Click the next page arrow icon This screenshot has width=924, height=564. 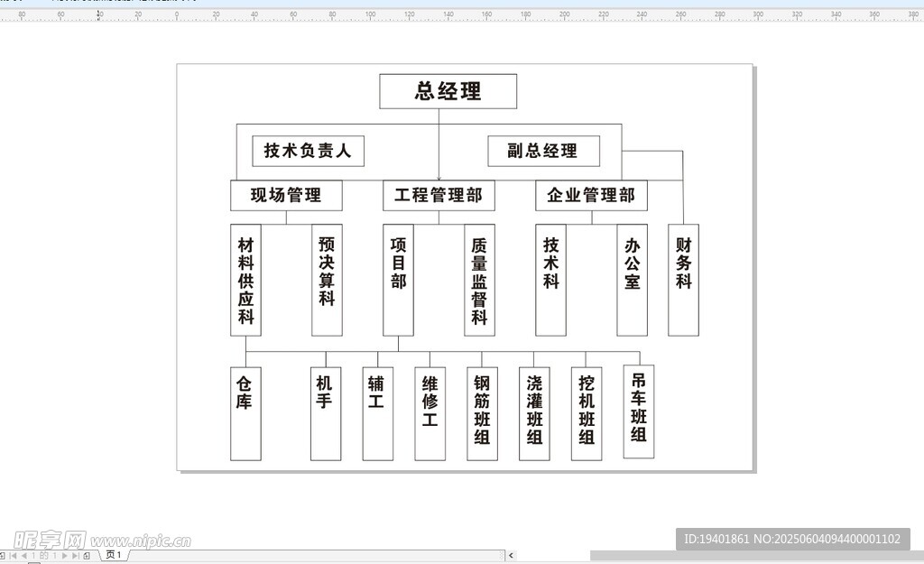click(x=63, y=555)
